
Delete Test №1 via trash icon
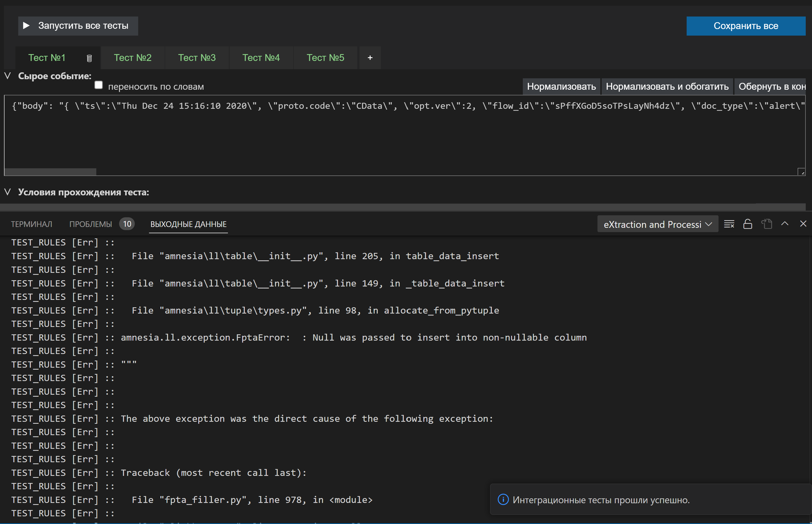pyautogui.click(x=89, y=58)
